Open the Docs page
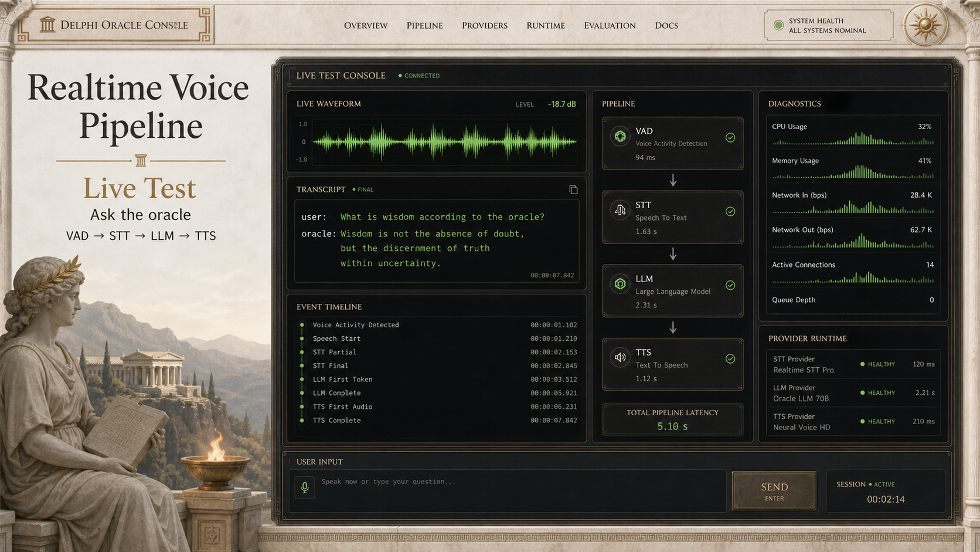This screenshot has height=552, width=980. tap(666, 25)
